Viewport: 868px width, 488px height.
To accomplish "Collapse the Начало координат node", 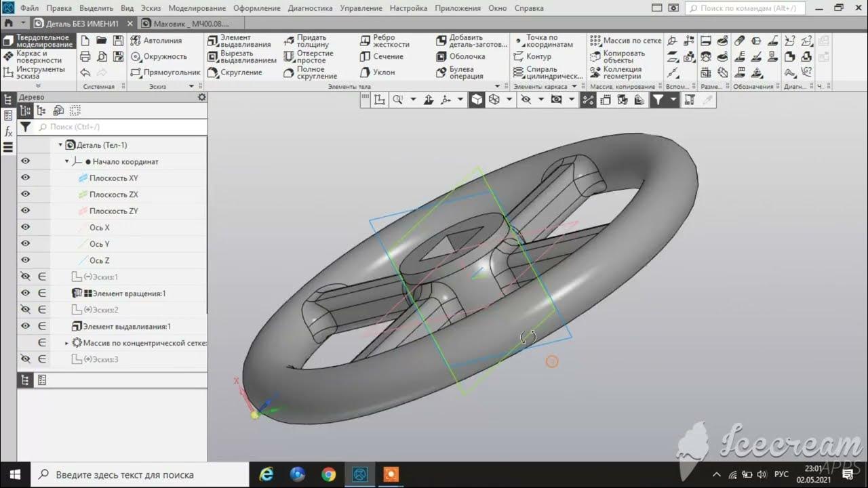I will [x=67, y=161].
